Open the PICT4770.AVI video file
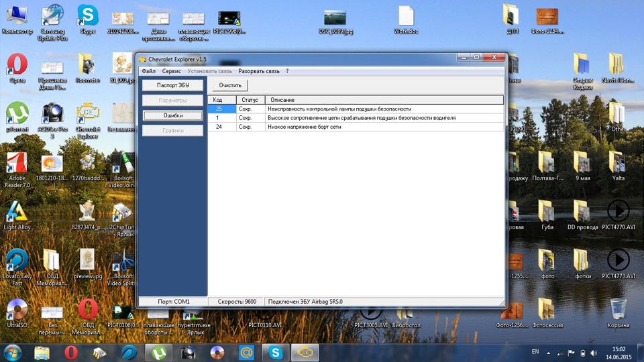 (x=618, y=215)
